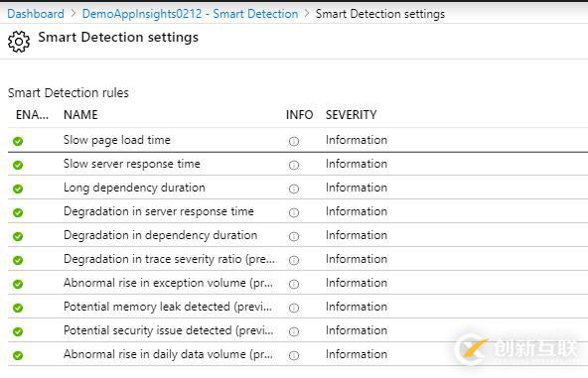Image resolution: width=588 pixels, height=378 pixels.
Task: Click Information severity for Slow page load time
Action: click(357, 140)
